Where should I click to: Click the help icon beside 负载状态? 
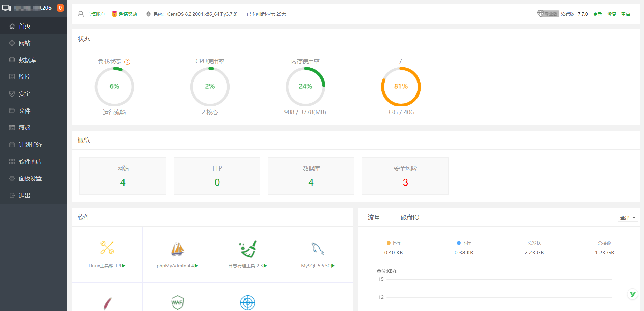coord(127,62)
